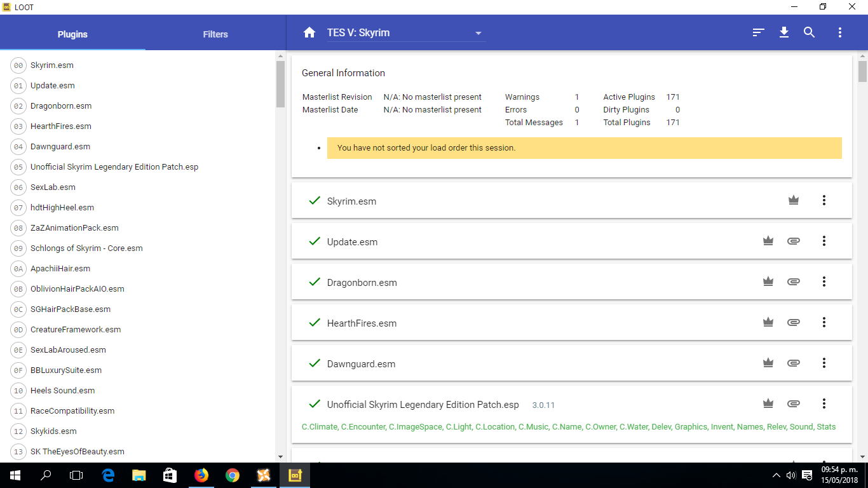
Task: Click the home icon in header
Action: [x=309, y=33]
